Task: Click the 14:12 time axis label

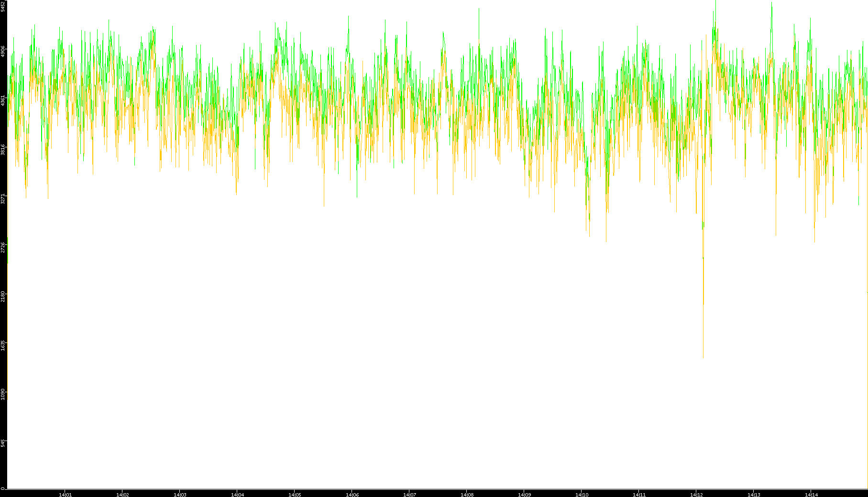Action: click(696, 494)
